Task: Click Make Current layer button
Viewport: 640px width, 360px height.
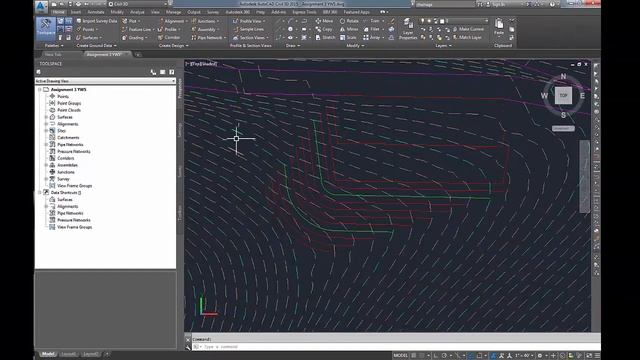Action: point(468,29)
